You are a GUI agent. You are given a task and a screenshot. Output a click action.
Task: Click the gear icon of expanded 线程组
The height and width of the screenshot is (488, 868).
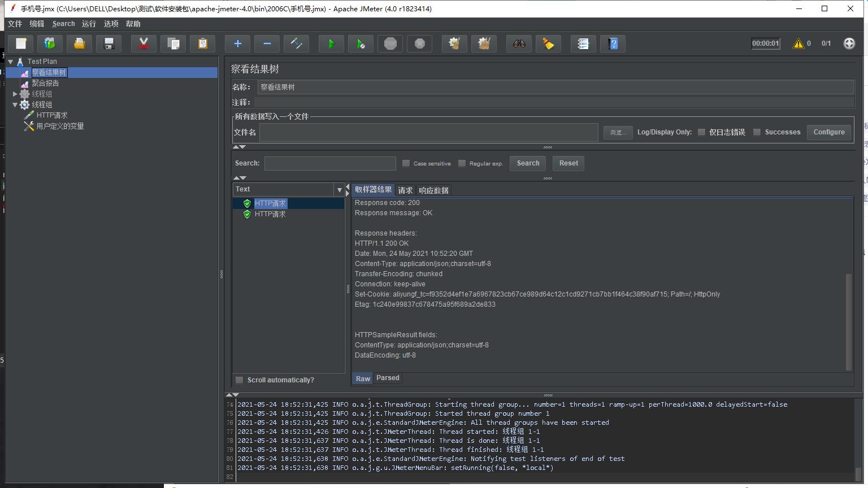click(24, 104)
